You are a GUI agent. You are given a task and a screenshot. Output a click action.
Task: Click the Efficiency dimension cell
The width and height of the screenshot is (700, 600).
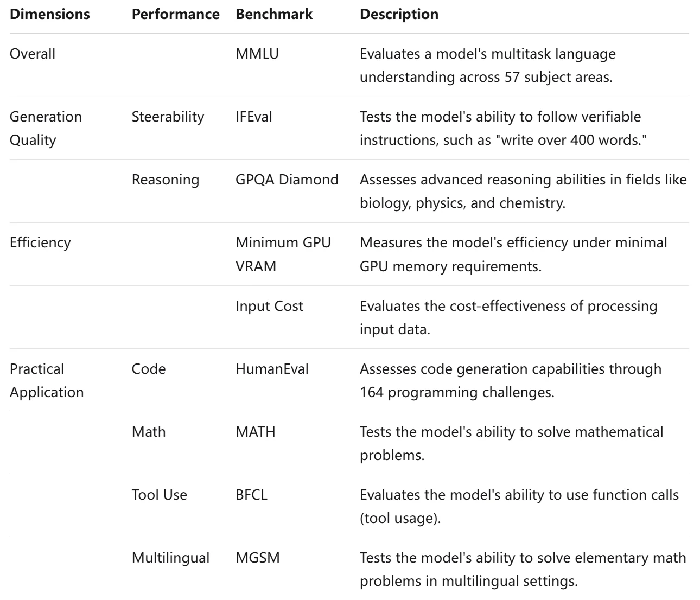click(x=40, y=242)
